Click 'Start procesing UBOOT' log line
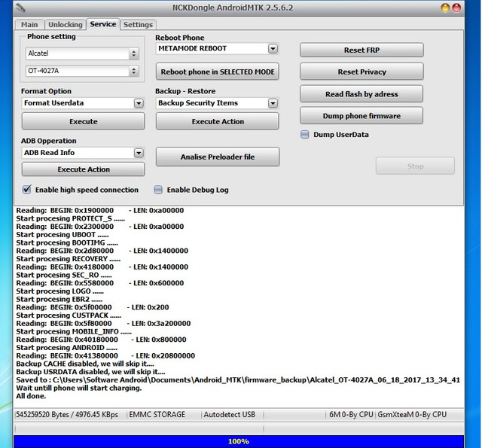This screenshot has height=448, width=482. pyautogui.click(x=63, y=234)
